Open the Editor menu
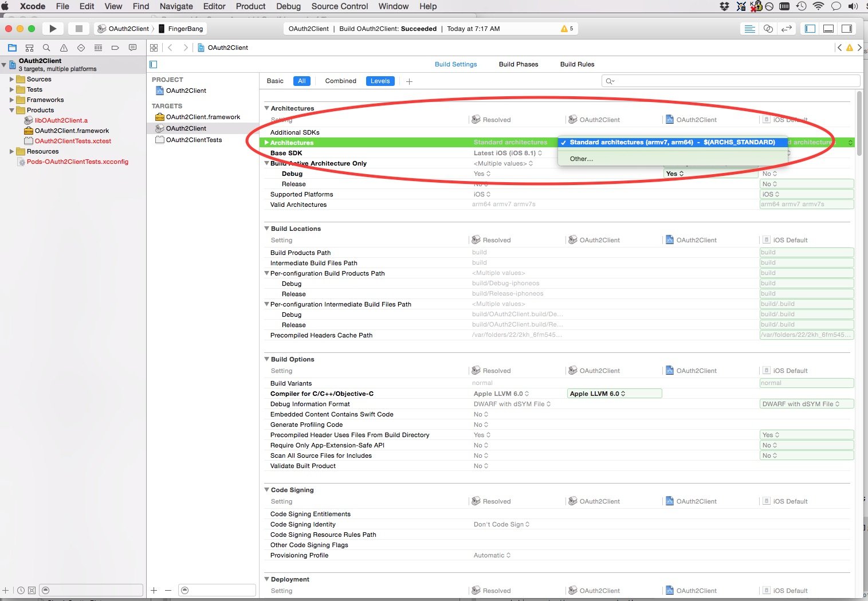The image size is (868, 601). [214, 6]
